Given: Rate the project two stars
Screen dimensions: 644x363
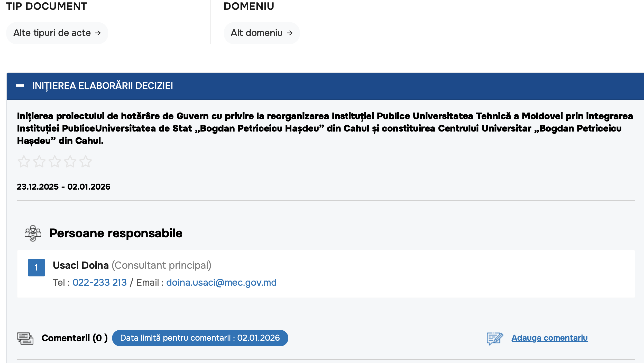Looking at the screenshot, I should click(39, 162).
